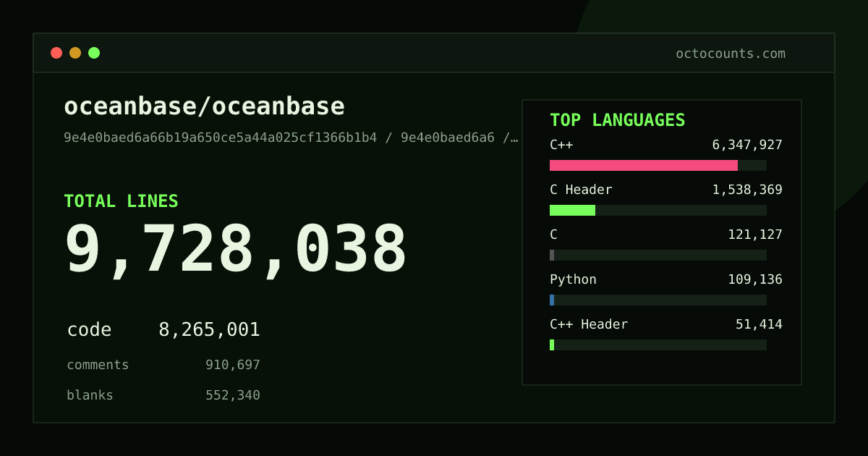Viewport: 868px width, 456px height.
Task: Click the C++ Header language label
Action: [x=589, y=324]
